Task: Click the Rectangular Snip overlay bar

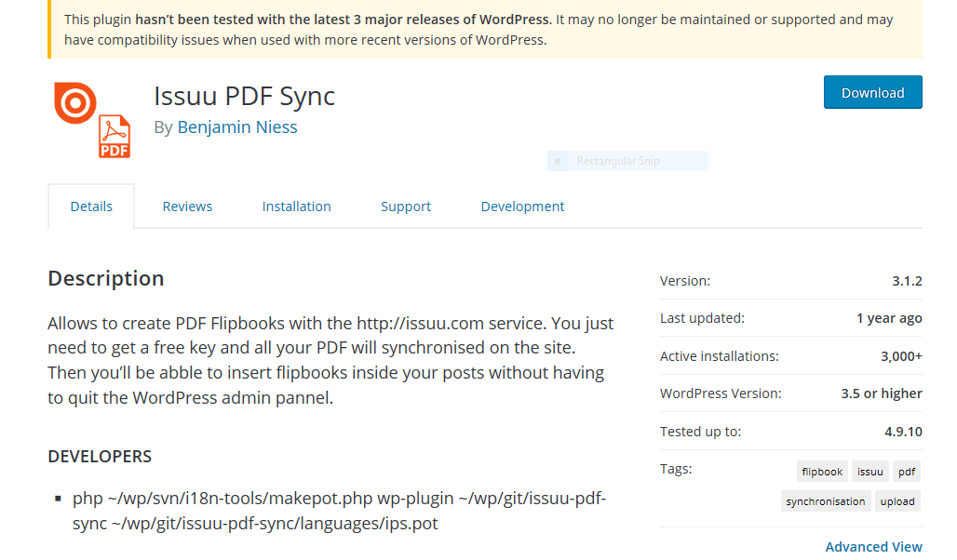Action: pos(627,160)
